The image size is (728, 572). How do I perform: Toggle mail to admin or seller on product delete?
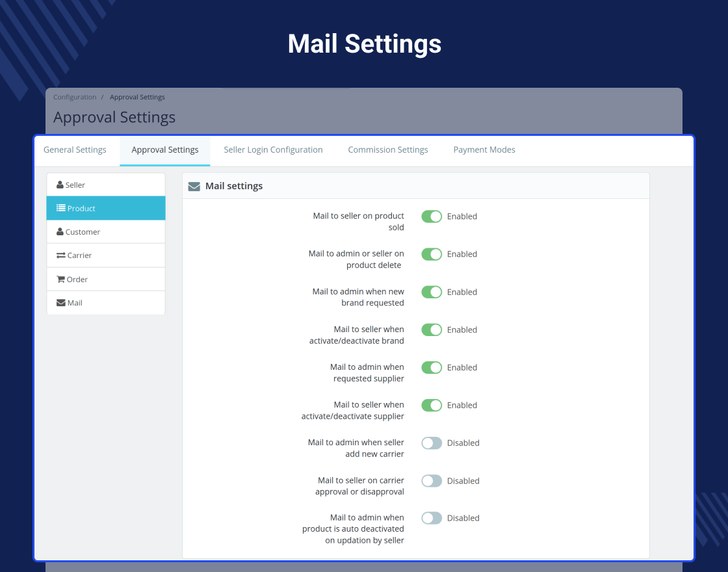tap(432, 254)
